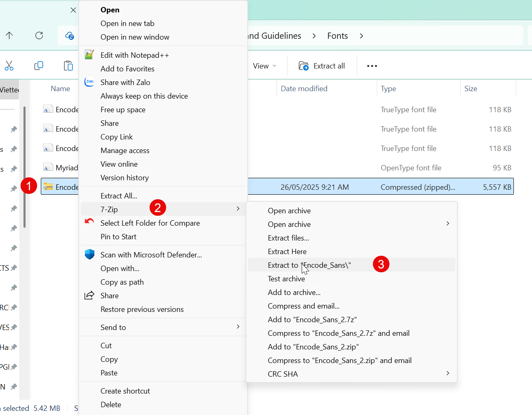Viewport: 532px width, 415px height.
Task: Expand the chevron after Fonts breadcrumb
Action: point(361,36)
